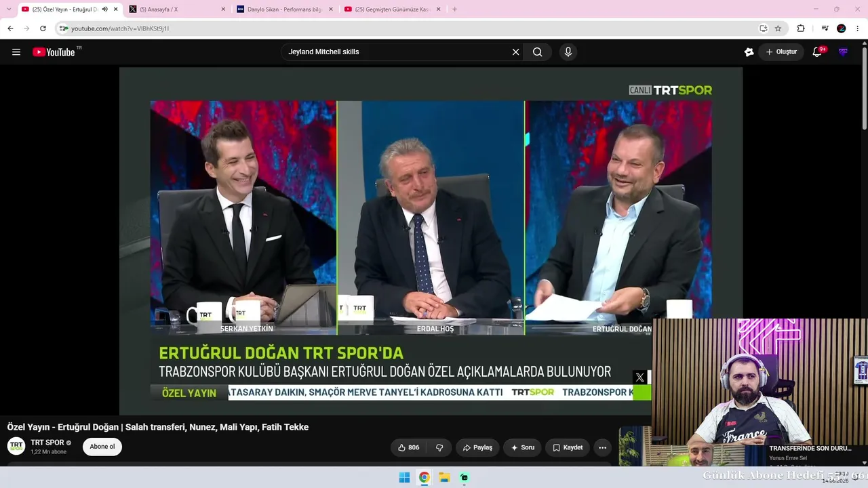Open the YouTube guide hamburger menu

point(16,52)
